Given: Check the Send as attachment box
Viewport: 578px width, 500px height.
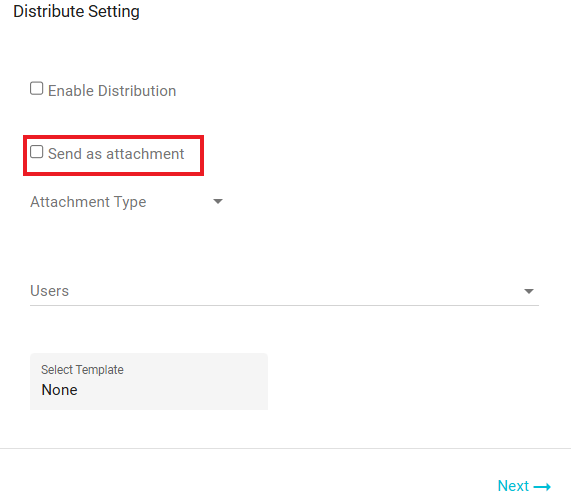Looking at the screenshot, I should click(x=36, y=152).
